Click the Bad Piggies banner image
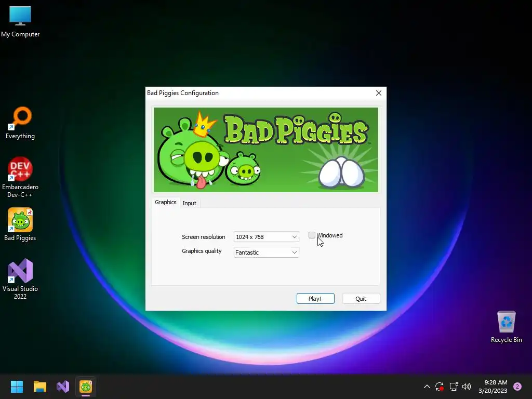The width and height of the screenshot is (532, 399). 266,150
